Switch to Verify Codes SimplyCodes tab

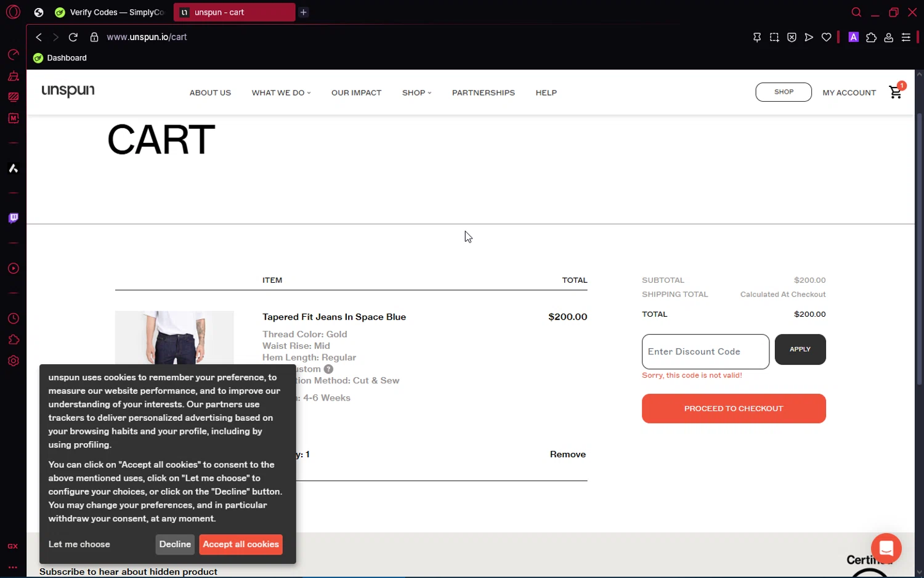110,12
